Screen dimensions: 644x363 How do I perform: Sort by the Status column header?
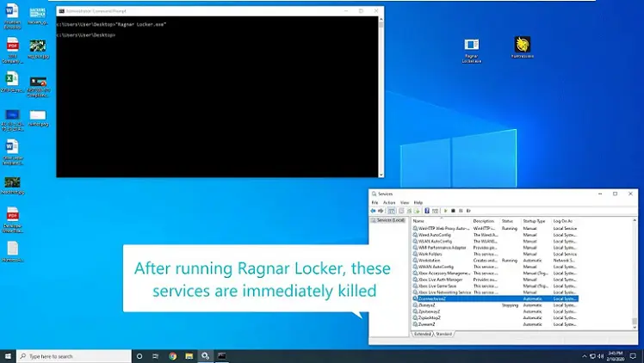click(x=511, y=221)
